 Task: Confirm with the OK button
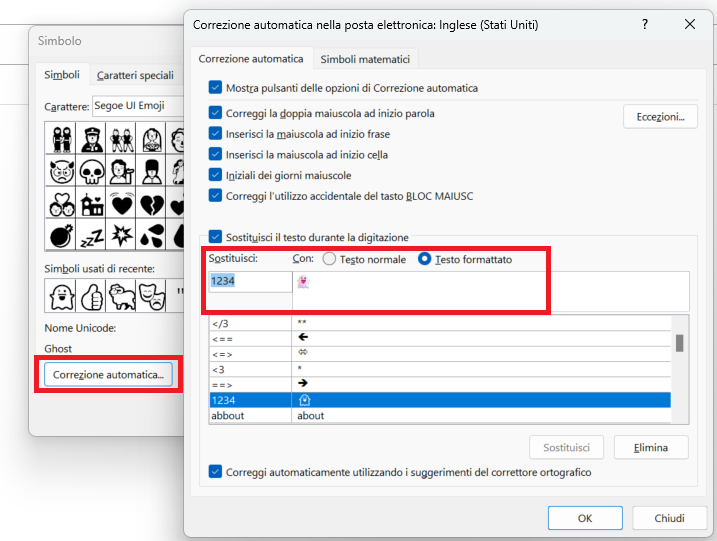pyautogui.click(x=585, y=518)
